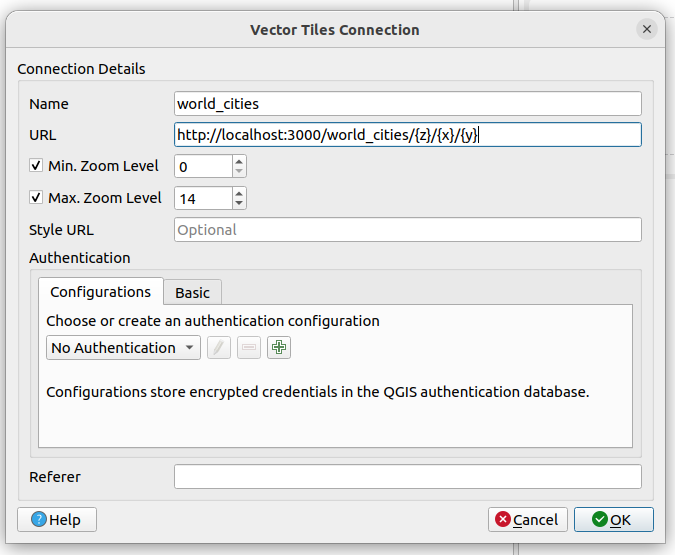Viewport: 675px width, 555px height.
Task: Click the Cancel button
Action: (528, 520)
